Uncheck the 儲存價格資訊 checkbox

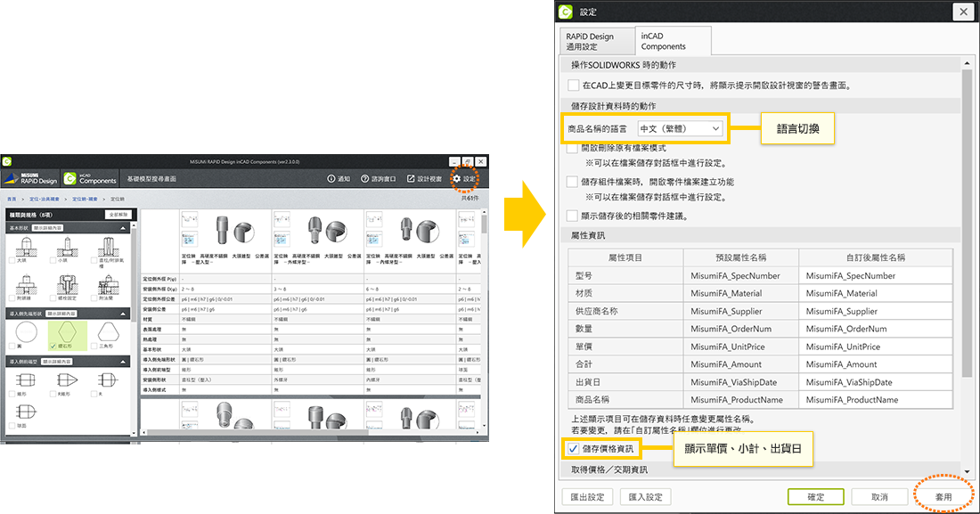(x=573, y=449)
